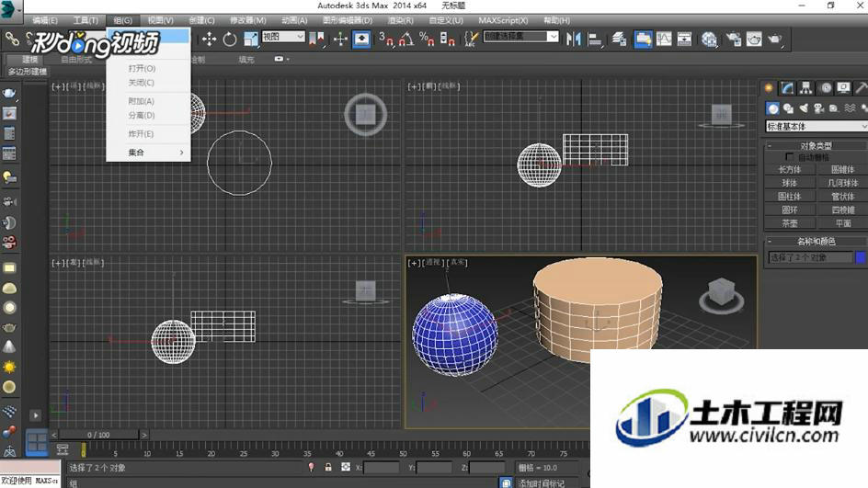Open the named selection sets dropdown
The width and height of the screenshot is (868, 488).
(x=553, y=37)
